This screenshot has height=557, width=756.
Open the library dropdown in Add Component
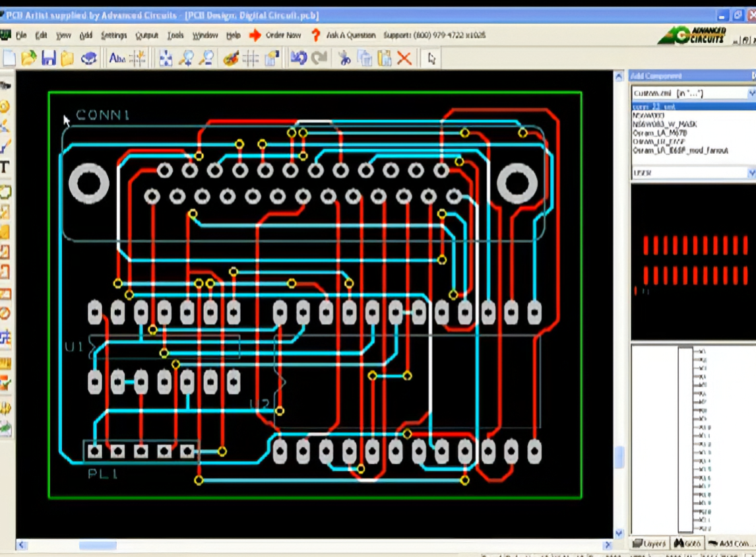(751, 93)
